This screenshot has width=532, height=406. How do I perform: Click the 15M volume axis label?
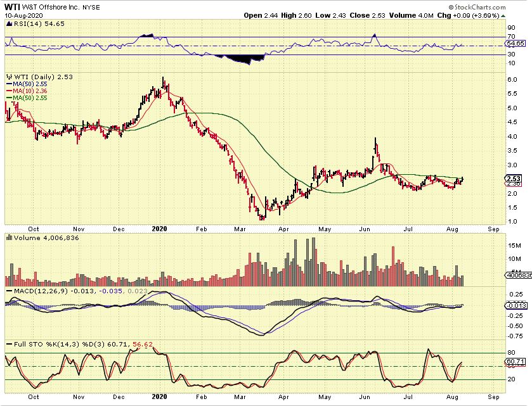click(x=514, y=246)
